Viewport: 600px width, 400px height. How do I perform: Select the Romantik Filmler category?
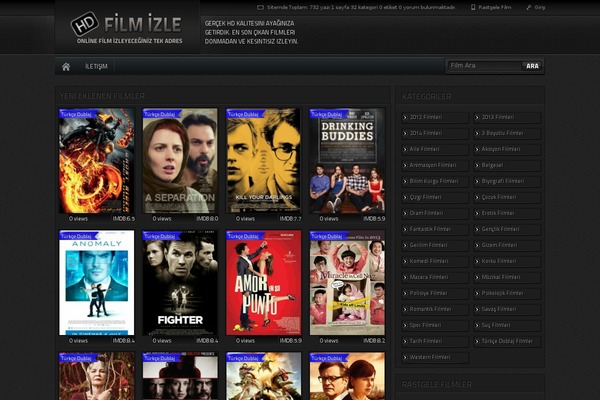click(x=435, y=309)
